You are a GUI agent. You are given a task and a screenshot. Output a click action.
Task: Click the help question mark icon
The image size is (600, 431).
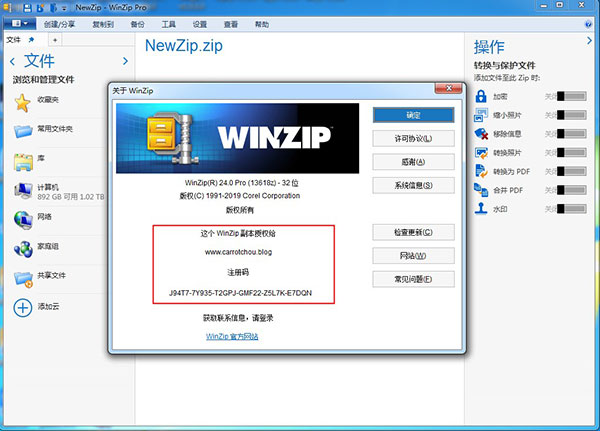pyautogui.click(x=588, y=24)
